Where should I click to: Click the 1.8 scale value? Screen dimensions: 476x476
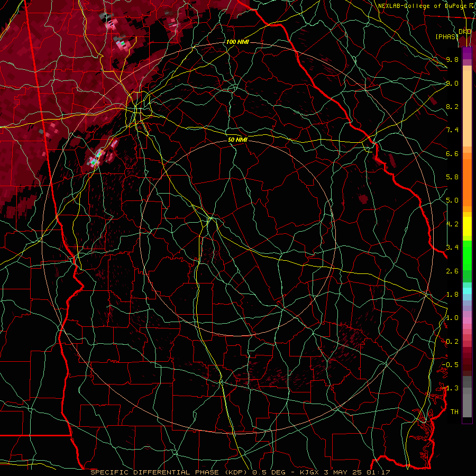click(x=452, y=295)
